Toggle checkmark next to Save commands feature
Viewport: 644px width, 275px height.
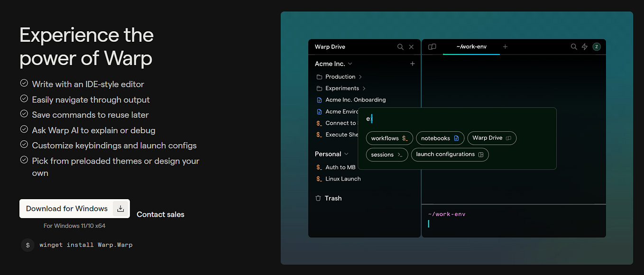click(x=24, y=114)
